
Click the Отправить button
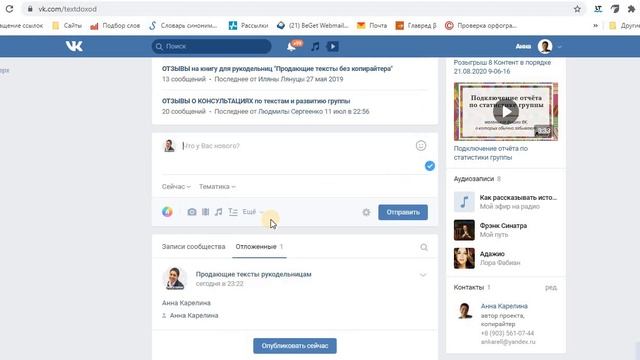point(403,212)
